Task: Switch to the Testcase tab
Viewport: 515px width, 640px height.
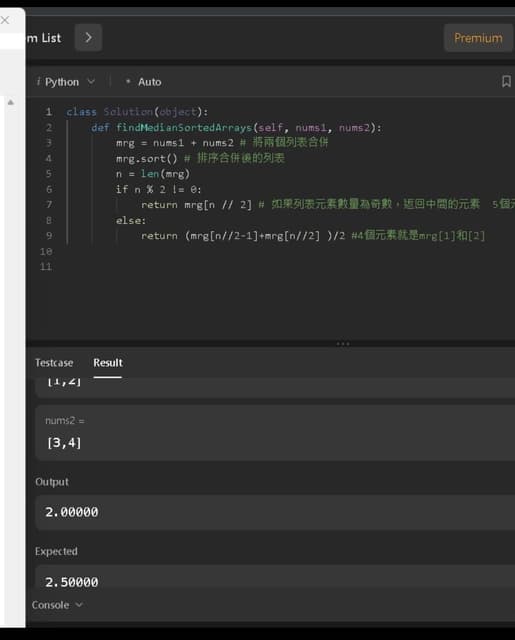Action: point(54,363)
